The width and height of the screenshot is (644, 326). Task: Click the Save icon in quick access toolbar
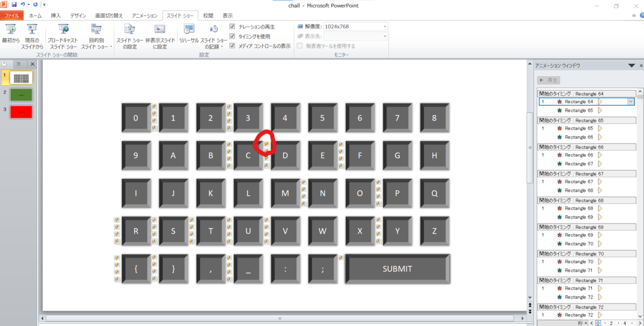click(x=14, y=4)
